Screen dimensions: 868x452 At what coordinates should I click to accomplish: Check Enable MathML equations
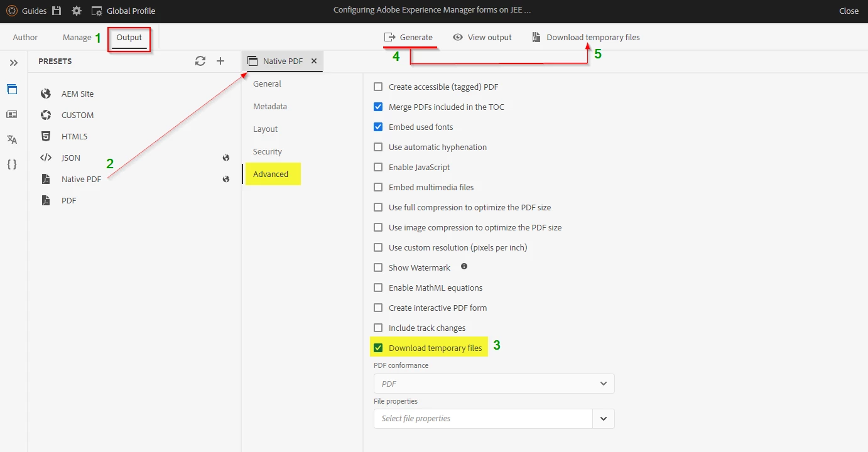(x=378, y=288)
